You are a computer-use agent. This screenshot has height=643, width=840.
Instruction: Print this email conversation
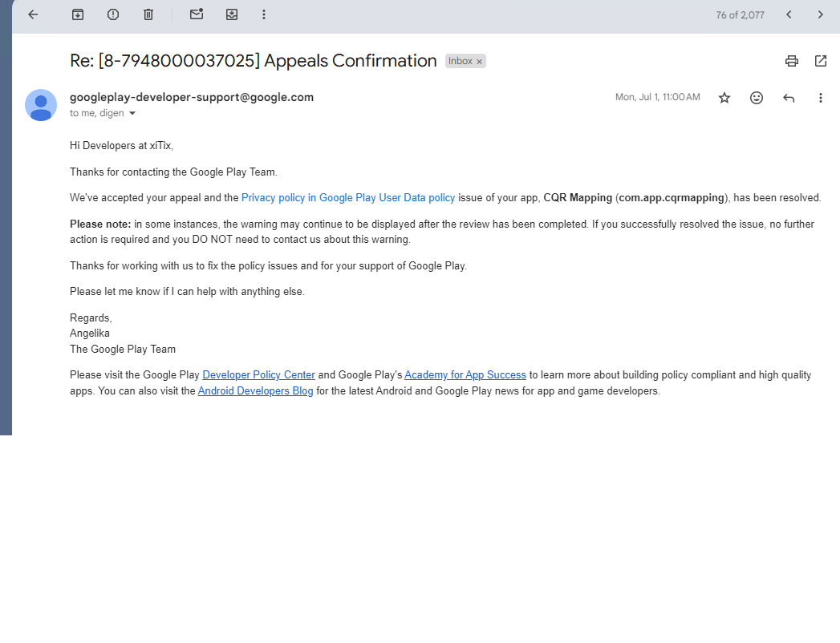[792, 61]
